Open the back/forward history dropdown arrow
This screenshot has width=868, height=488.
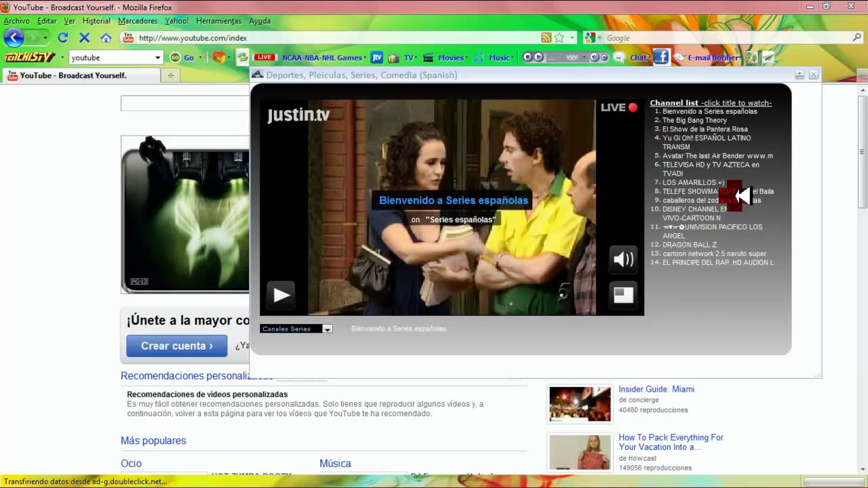click(45, 38)
